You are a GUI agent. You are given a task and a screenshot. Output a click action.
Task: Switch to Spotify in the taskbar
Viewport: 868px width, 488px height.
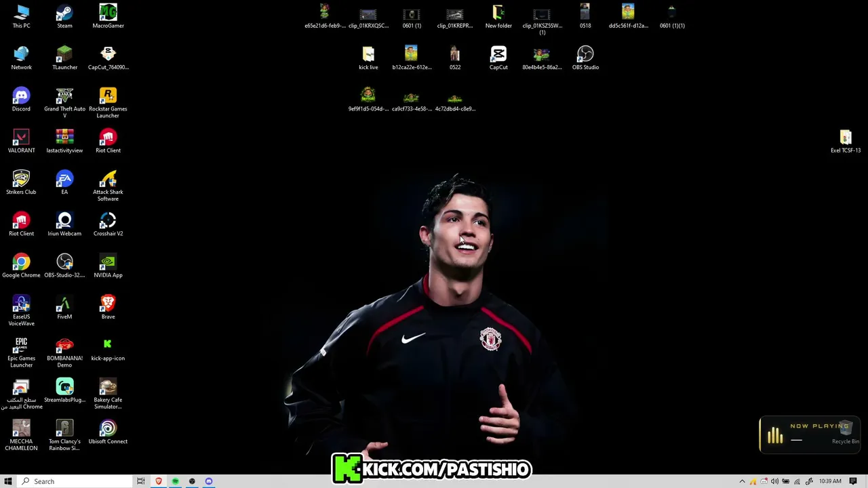(175, 481)
